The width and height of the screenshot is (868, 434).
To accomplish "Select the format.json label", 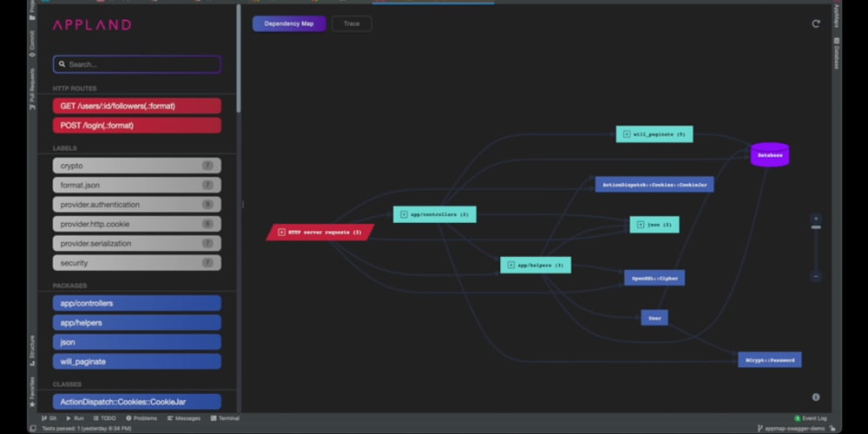I will 137,185.
